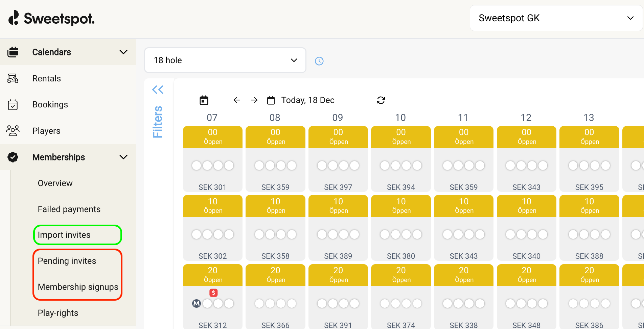
Task: Click the SEK 380 price
Action: click(x=401, y=256)
